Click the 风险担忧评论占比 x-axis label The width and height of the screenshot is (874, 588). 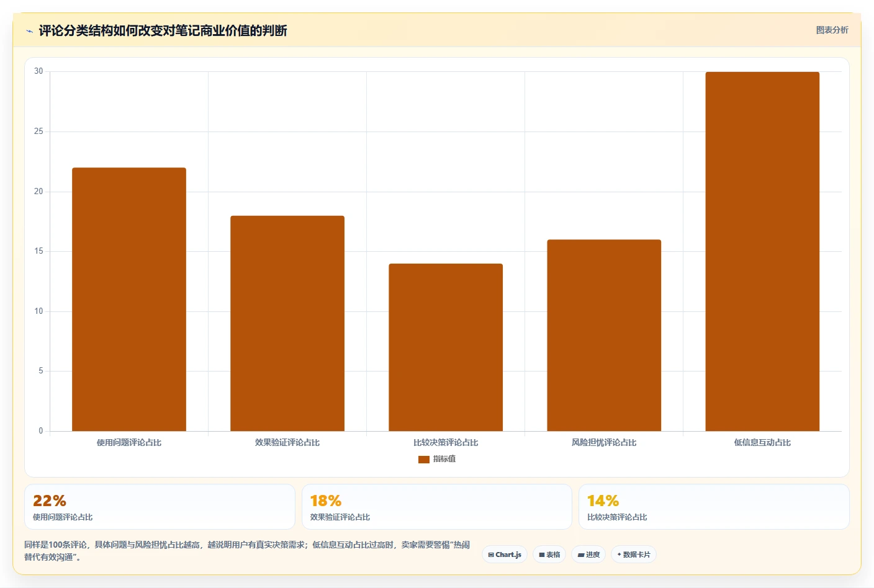coord(604,443)
